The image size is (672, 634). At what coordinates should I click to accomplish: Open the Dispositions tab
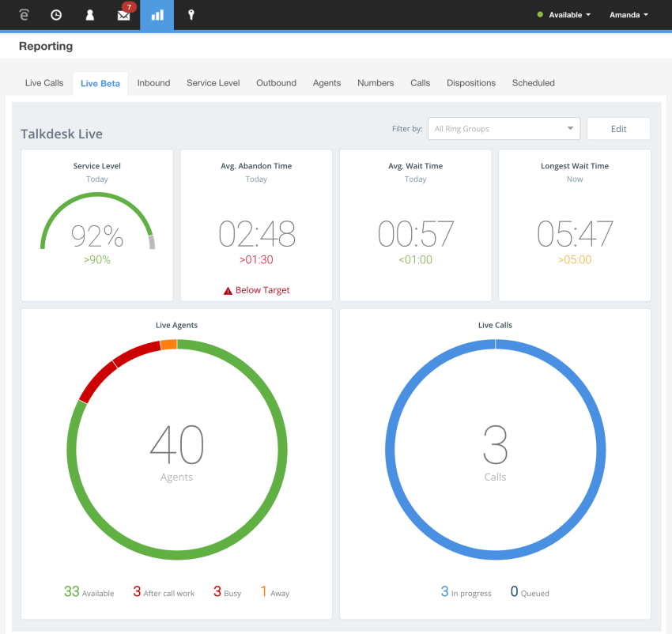(x=471, y=83)
